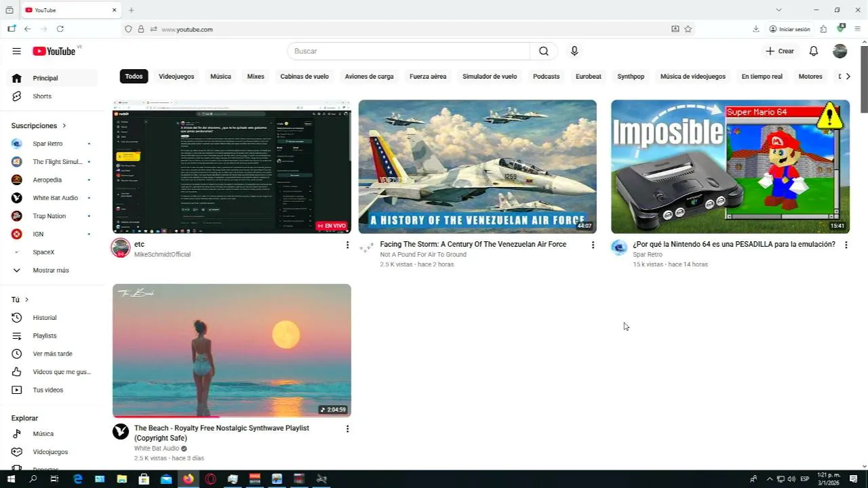This screenshot has height=488, width=868.
Task: Open Windows Start menu
Action: pyautogui.click(x=11, y=479)
